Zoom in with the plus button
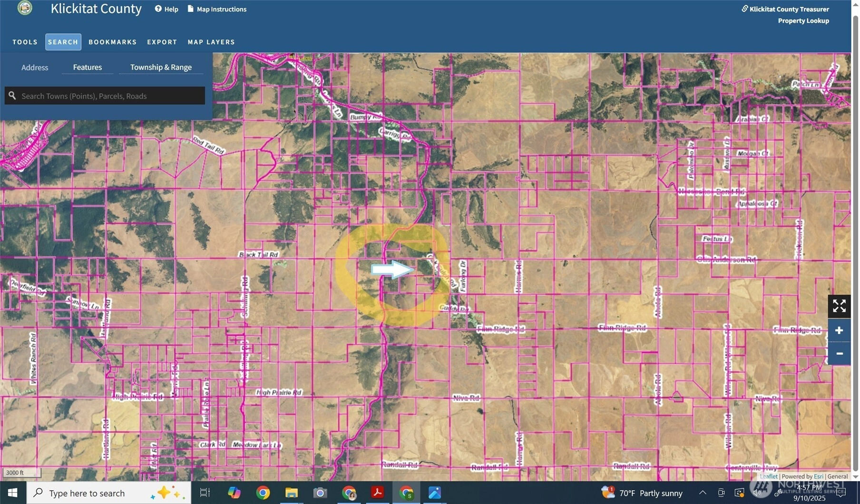Image resolution: width=860 pixels, height=504 pixels. [x=839, y=330]
